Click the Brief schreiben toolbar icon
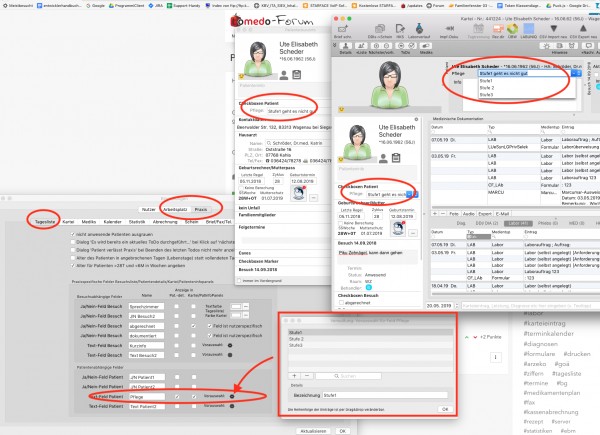Screen dimensions: 600x435 (342, 29)
